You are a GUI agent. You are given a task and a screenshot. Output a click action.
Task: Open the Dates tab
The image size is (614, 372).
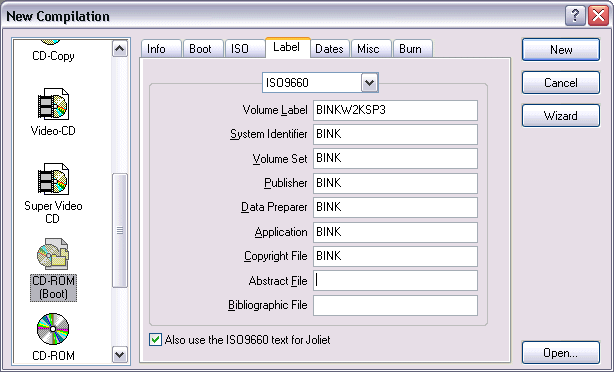(x=329, y=49)
